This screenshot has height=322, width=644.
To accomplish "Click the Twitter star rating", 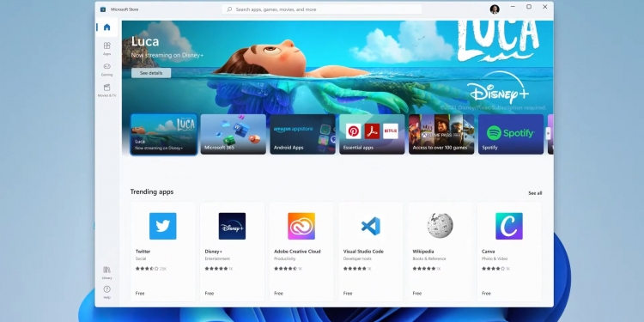I will click(147, 269).
